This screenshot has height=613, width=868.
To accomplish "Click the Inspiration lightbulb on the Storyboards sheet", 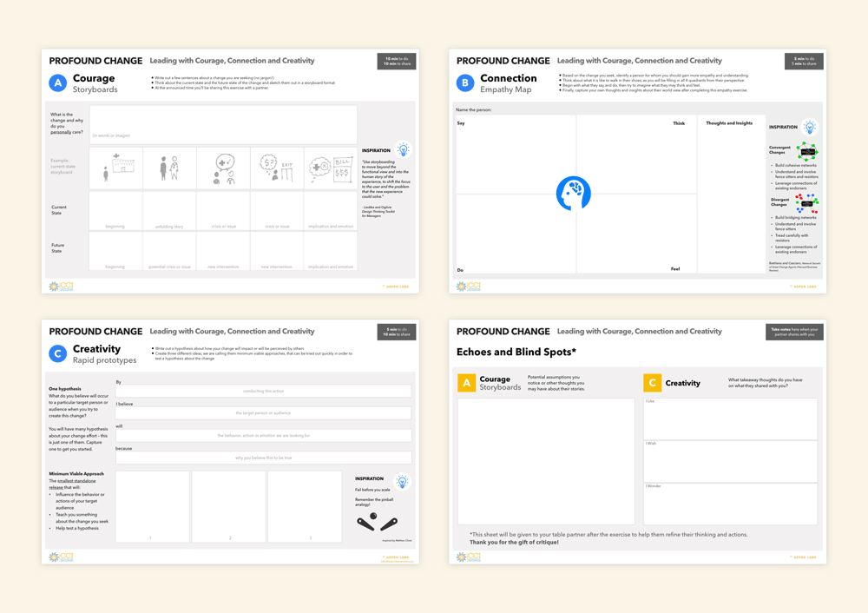I will click(x=403, y=149).
